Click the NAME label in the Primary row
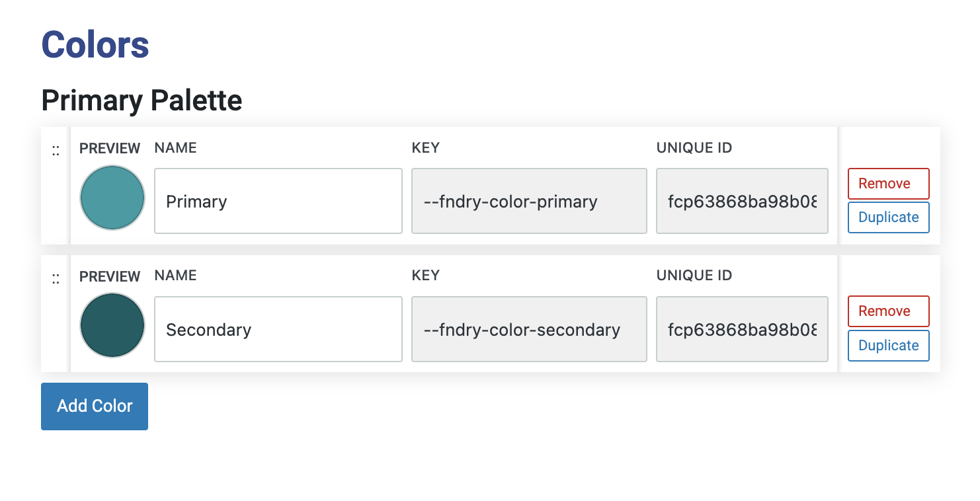 175,148
